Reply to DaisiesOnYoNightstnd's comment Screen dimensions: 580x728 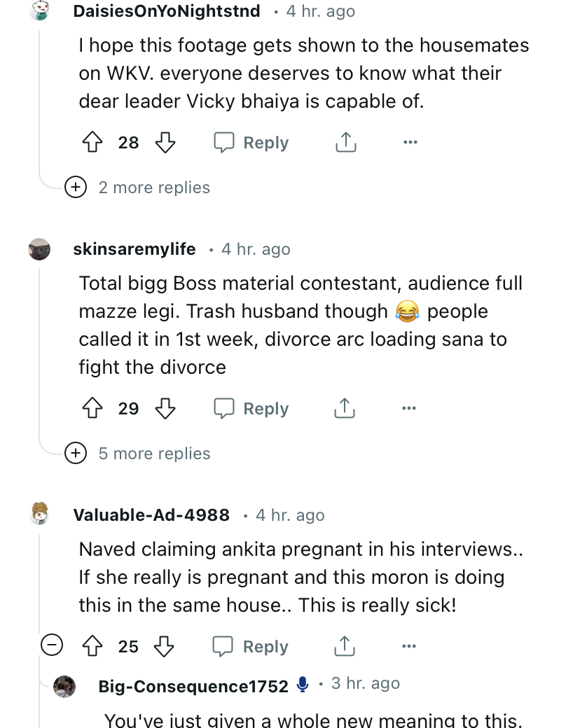click(252, 143)
